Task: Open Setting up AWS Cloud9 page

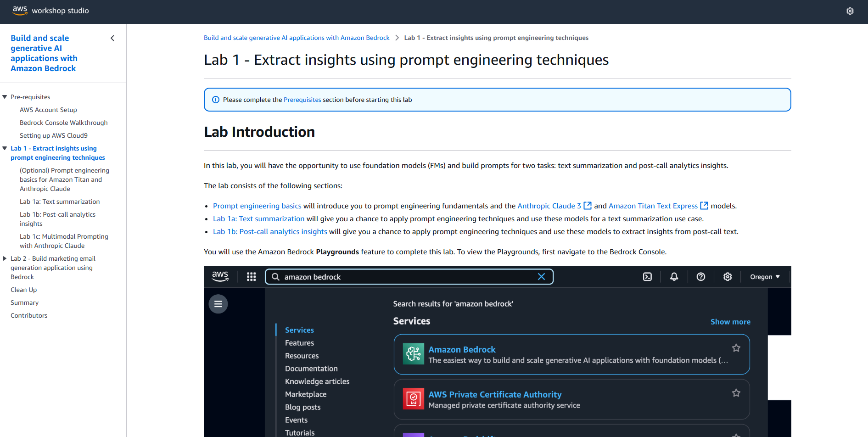Action: click(x=54, y=135)
